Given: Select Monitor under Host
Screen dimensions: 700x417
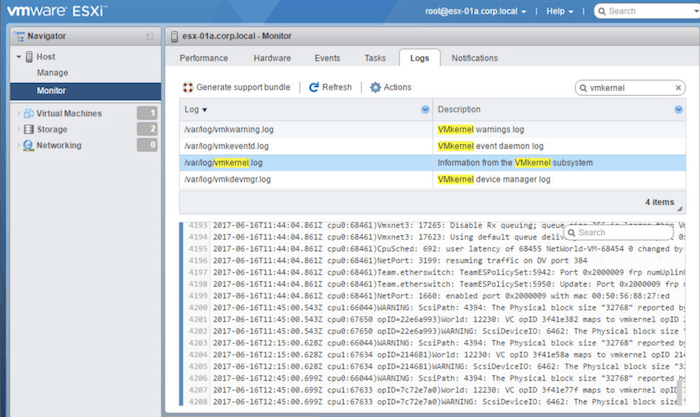Looking at the screenshot, I should [x=85, y=91].
